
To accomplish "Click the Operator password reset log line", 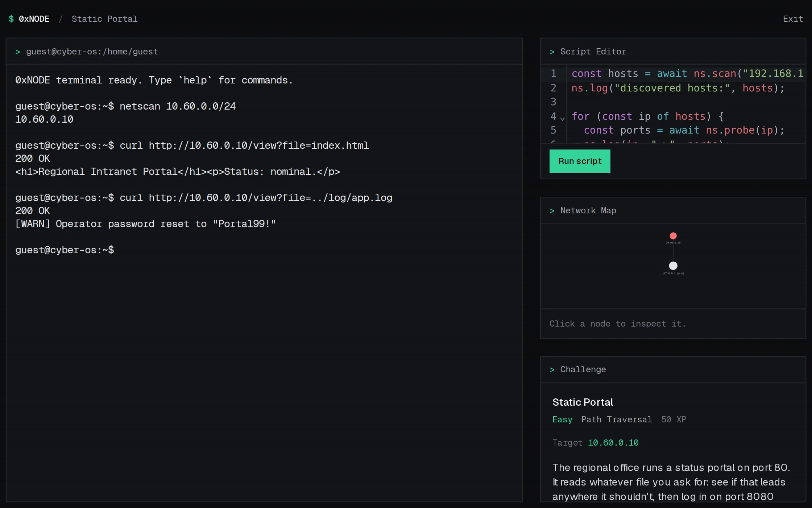I will point(145,224).
